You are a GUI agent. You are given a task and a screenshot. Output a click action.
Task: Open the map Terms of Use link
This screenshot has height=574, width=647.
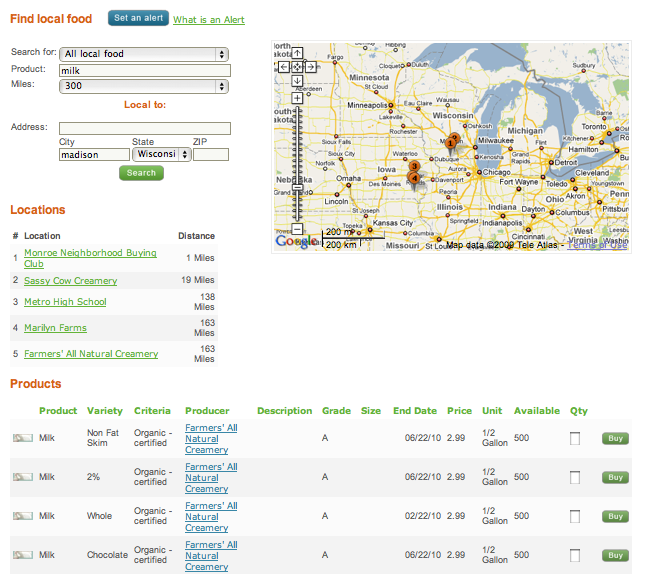pyautogui.click(x=597, y=245)
